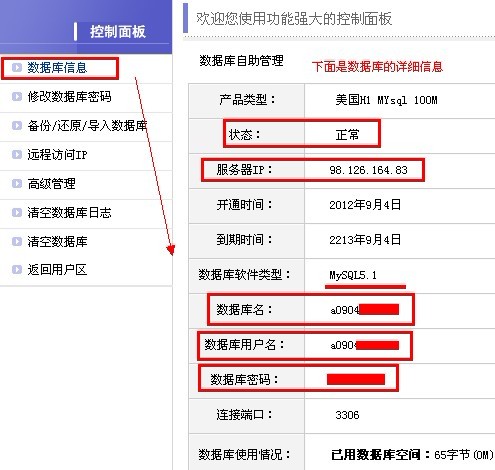Click the 数据库用户名 label
This screenshot has width=495, height=470.
(x=244, y=345)
